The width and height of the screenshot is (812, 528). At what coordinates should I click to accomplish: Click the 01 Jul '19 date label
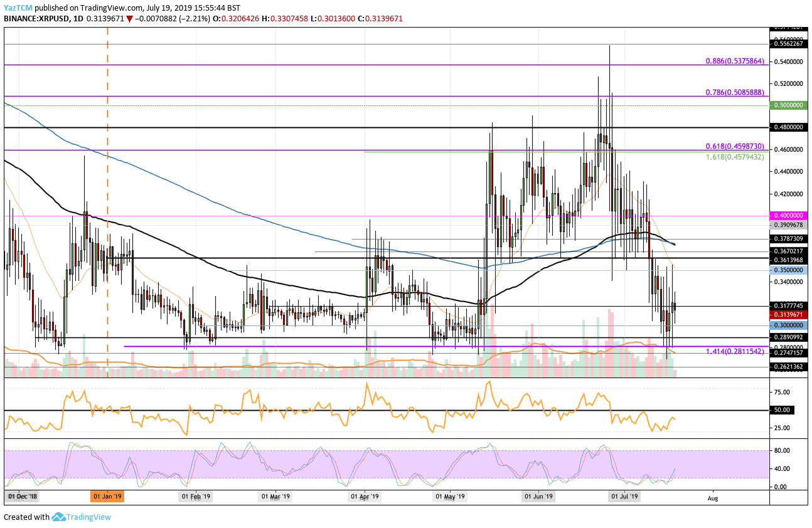(x=624, y=497)
